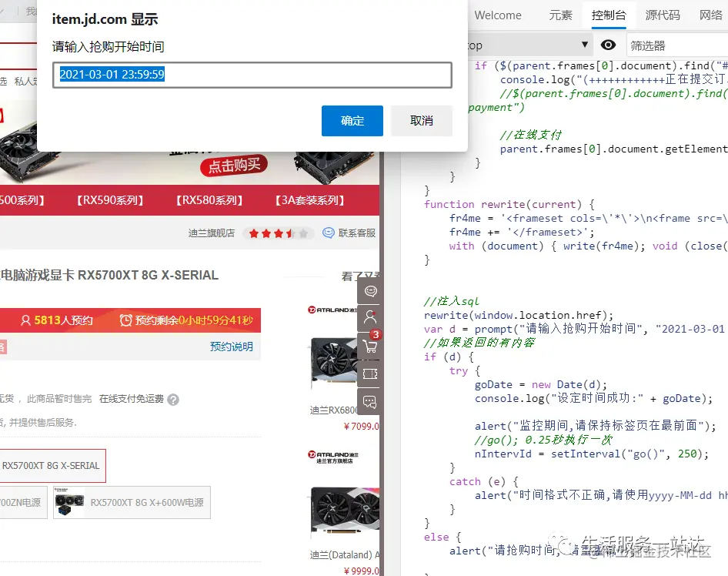Click the ATALAND 迪兰官方旗舰店 logo
The height and width of the screenshot is (576, 728).
(333, 457)
